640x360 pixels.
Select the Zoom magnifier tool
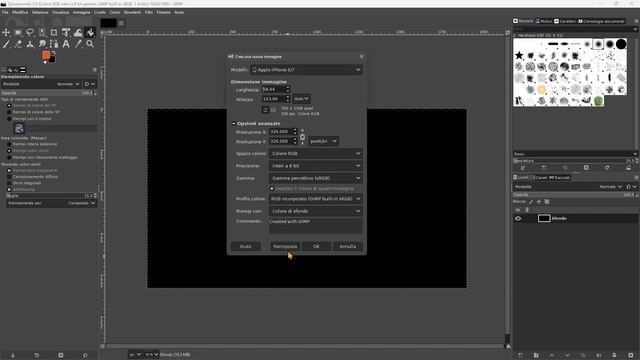coord(90,44)
